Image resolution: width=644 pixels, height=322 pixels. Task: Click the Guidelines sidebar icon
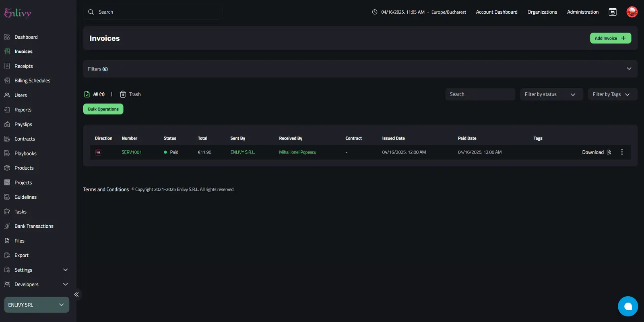coord(7,197)
